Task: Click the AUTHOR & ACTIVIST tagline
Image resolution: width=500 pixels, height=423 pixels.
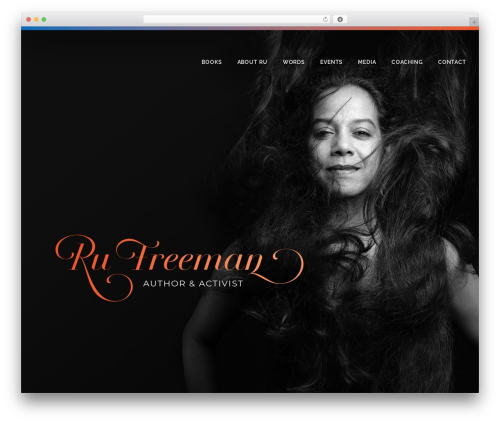Action: (193, 284)
